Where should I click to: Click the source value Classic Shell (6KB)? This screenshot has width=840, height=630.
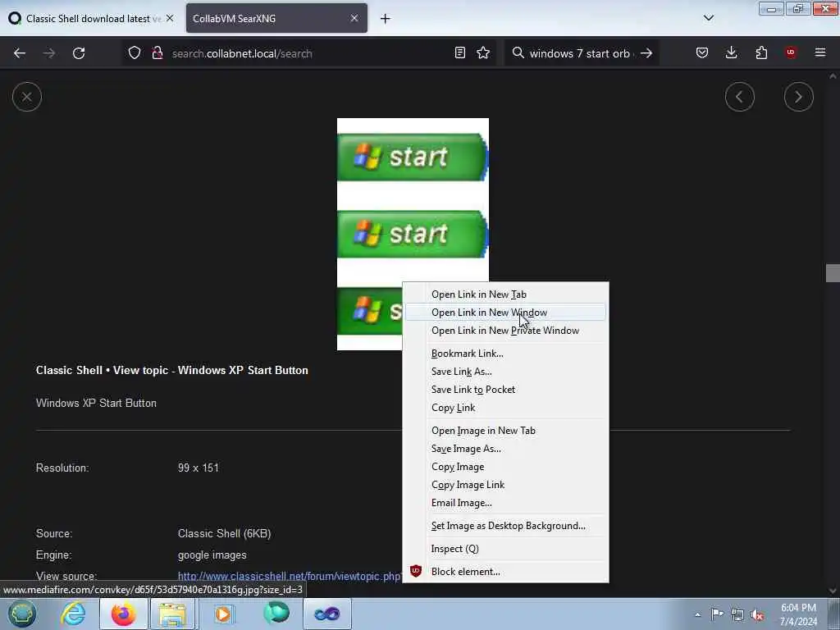pos(225,533)
